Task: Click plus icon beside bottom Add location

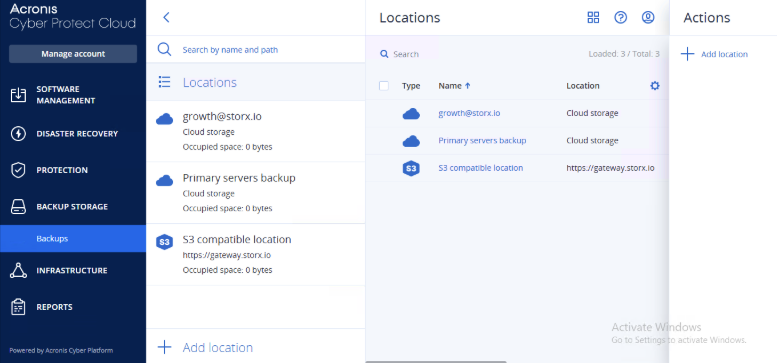Action: click(x=165, y=347)
